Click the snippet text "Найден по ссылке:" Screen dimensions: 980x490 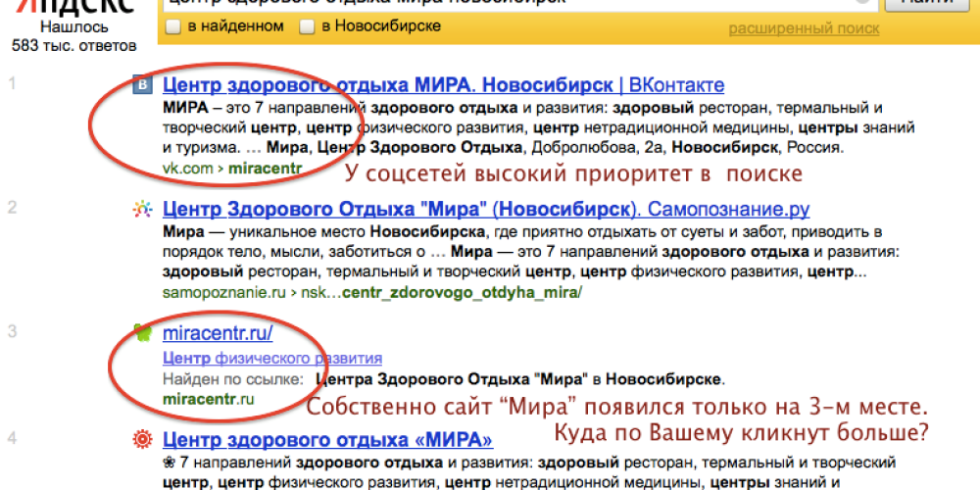pyautogui.click(x=232, y=379)
